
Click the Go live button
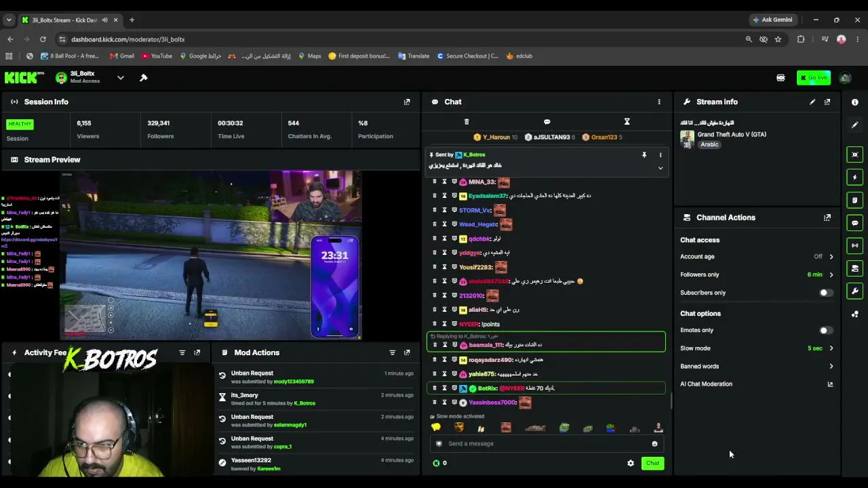pos(813,78)
